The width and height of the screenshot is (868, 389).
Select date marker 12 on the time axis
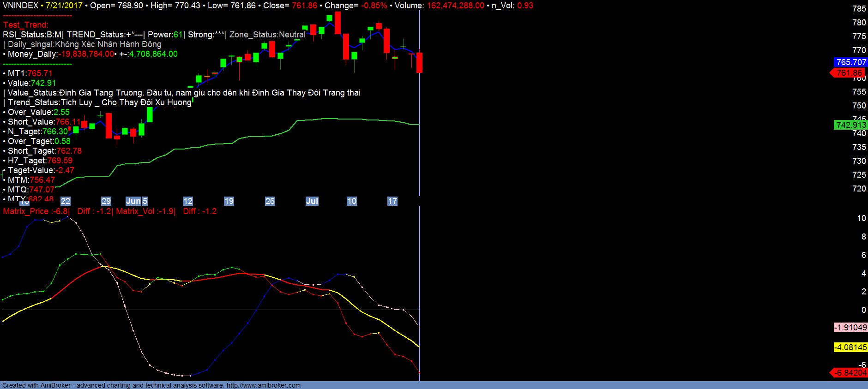pos(188,201)
